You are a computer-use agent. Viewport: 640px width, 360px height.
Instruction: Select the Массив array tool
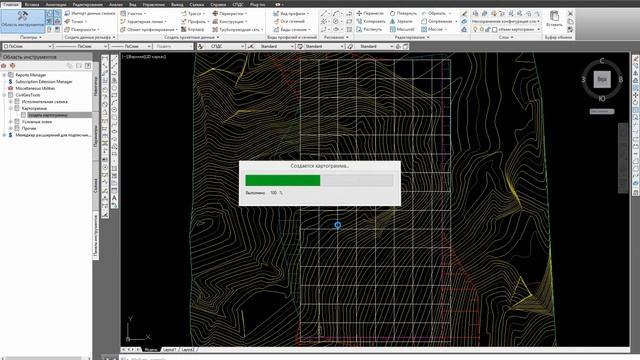434,29
